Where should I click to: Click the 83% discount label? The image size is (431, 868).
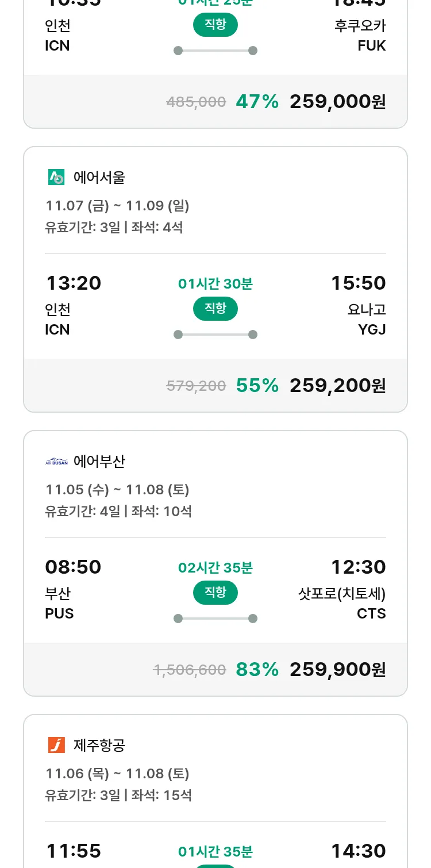[x=257, y=670]
